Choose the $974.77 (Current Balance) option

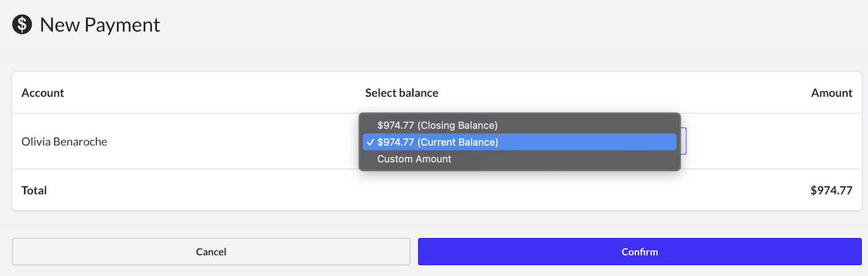[x=520, y=142]
